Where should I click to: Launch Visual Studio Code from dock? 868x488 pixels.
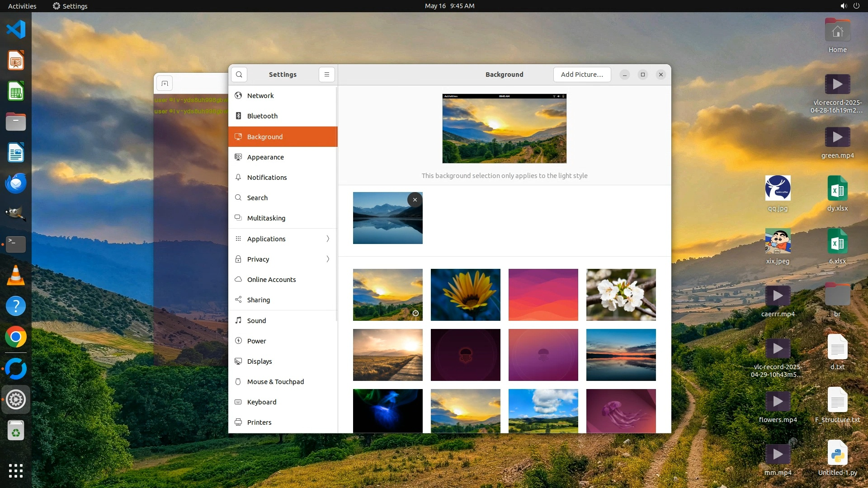16,30
